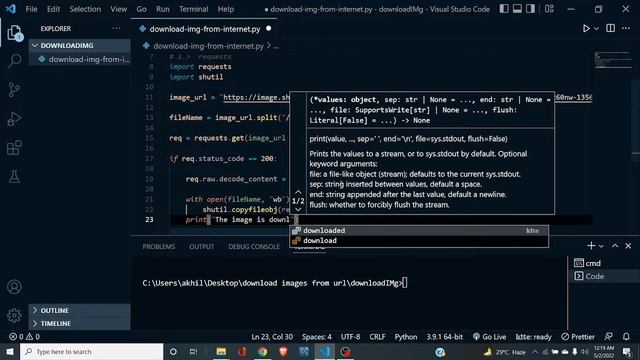Switch to the DEBUG CONSOLE tab
This screenshot has height=360, width=640.
(x=254, y=247)
